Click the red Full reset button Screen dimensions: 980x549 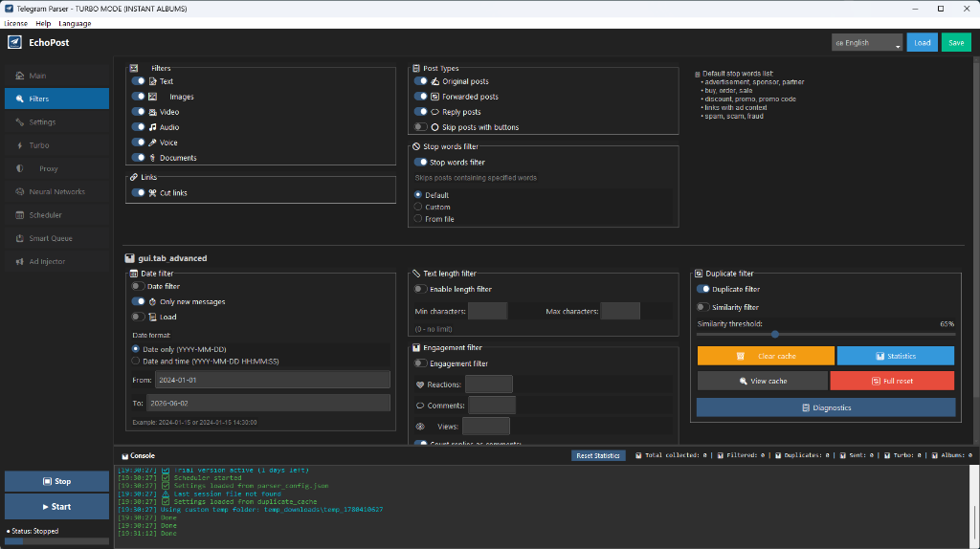click(893, 381)
